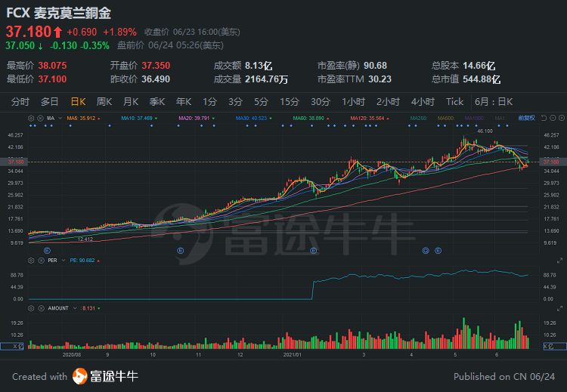Click the dividend marker icon in April
567x392 pixels.
[426, 250]
